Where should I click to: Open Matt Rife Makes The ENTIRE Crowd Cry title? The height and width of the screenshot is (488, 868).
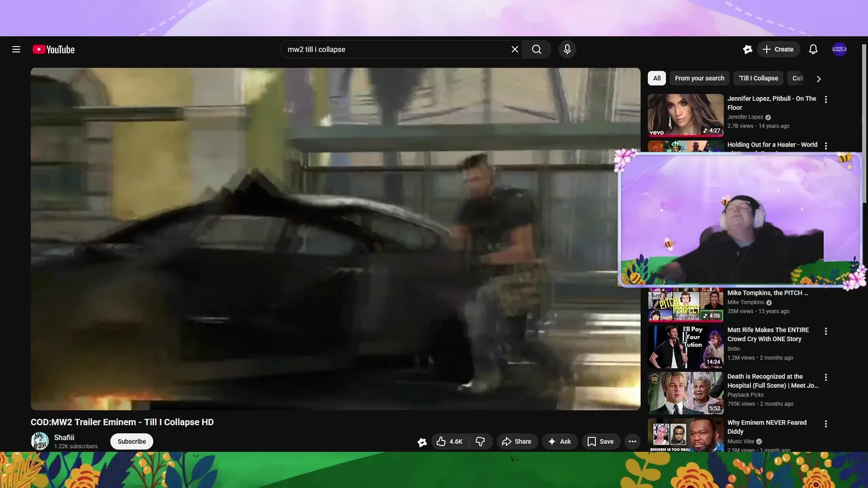(768, 335)
